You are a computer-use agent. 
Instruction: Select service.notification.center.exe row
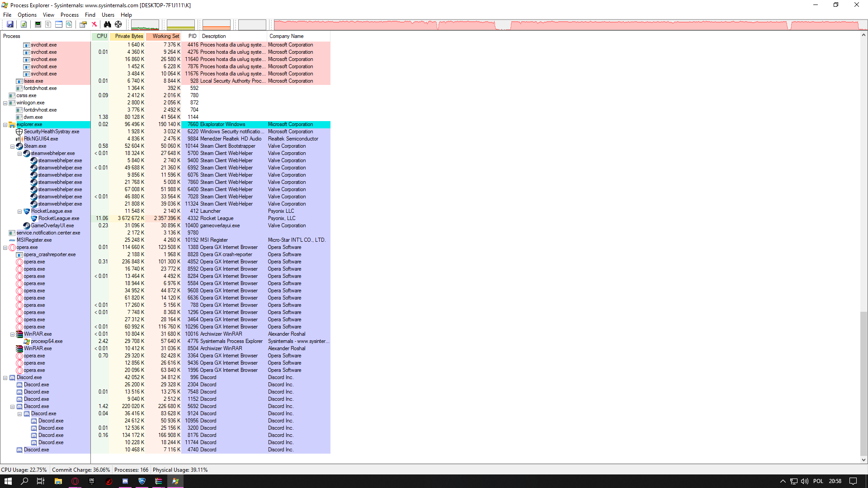point(165,233)
